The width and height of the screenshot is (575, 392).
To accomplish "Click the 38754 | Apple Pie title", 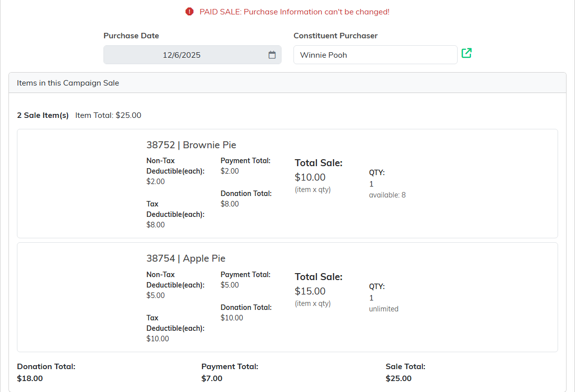I will pos(186,259).
